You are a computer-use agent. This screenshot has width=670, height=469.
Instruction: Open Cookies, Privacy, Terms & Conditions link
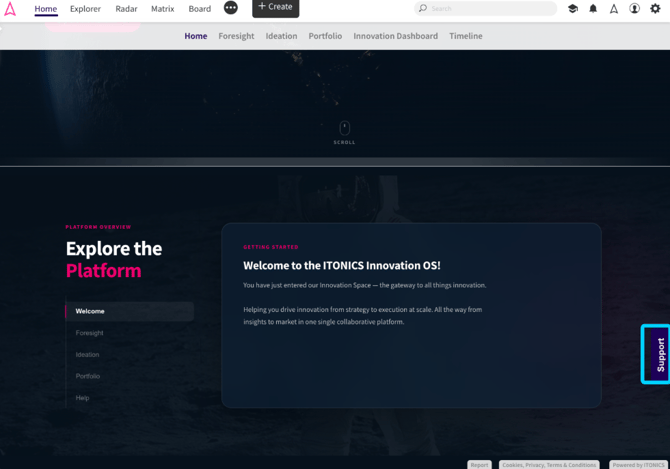(x=549, y=465)
